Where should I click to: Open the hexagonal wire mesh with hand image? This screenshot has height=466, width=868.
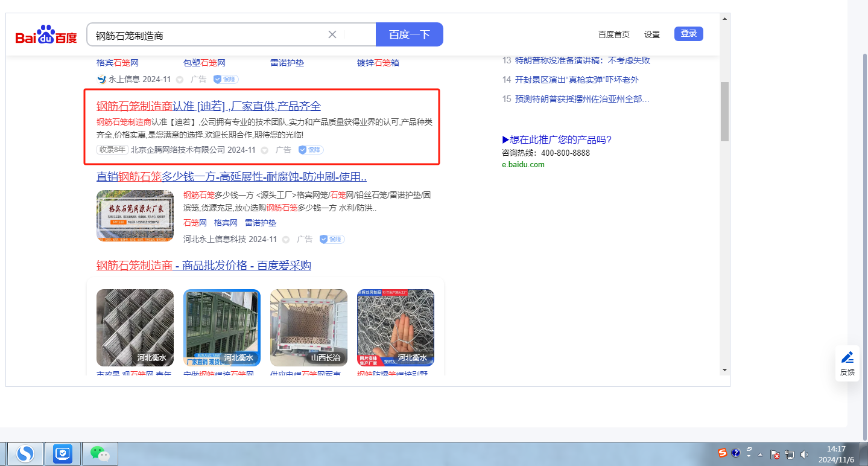[396, 328]
